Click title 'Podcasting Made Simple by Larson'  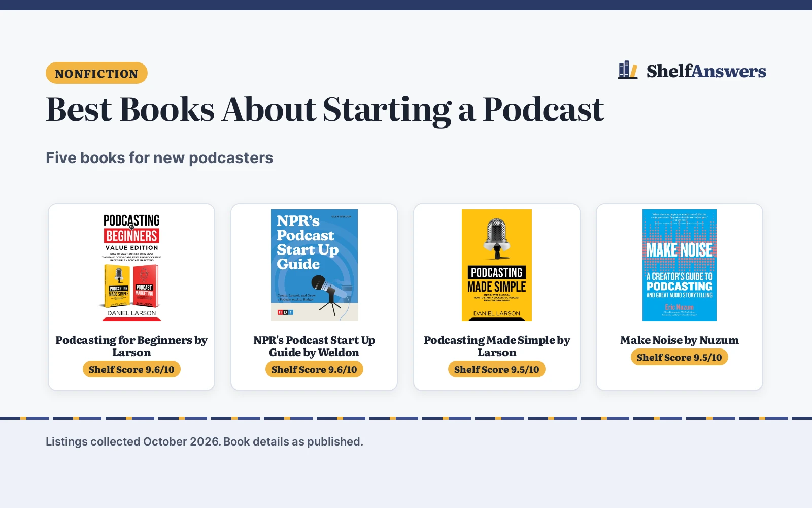pyautogui.click(x=497, y=346)
